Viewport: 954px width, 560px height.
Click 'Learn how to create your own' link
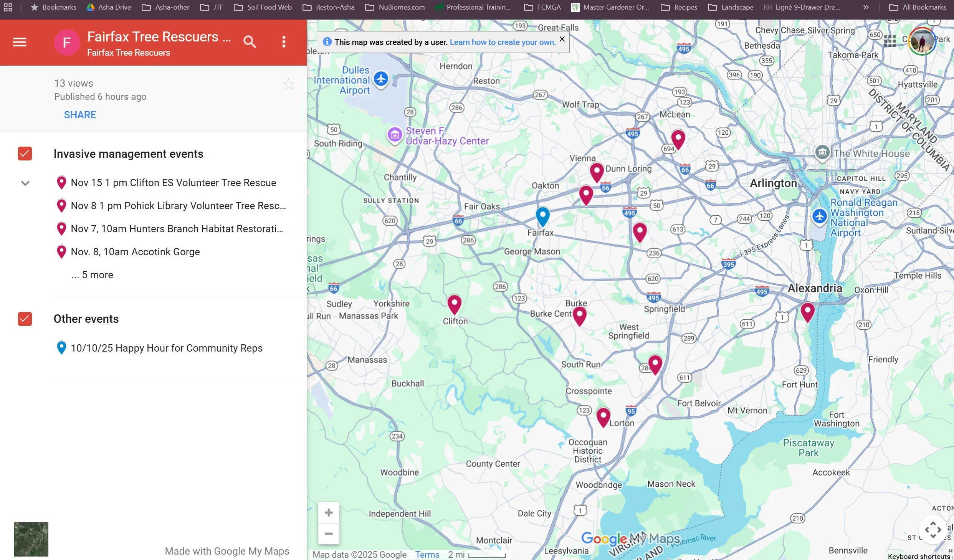tap(503, 42)
